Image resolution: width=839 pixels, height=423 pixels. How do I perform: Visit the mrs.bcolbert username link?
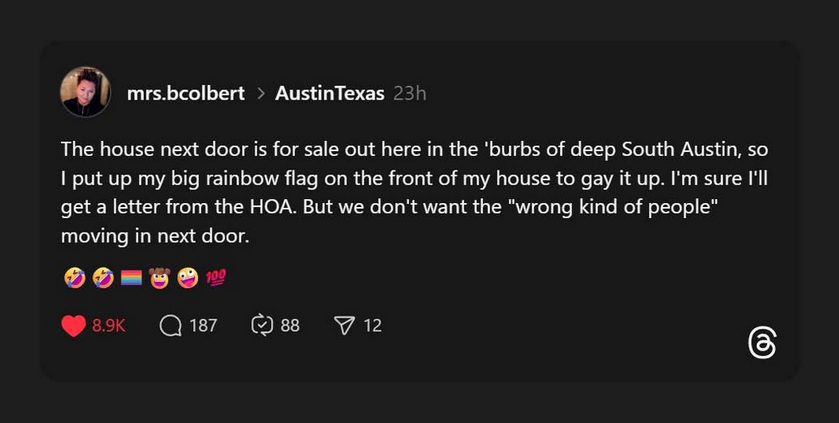(186, 94)
